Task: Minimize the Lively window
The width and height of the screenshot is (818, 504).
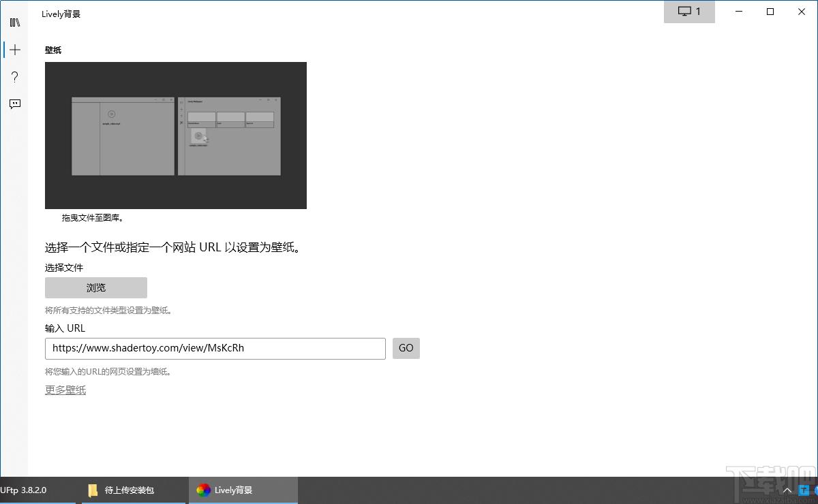Action: (739, 12)
